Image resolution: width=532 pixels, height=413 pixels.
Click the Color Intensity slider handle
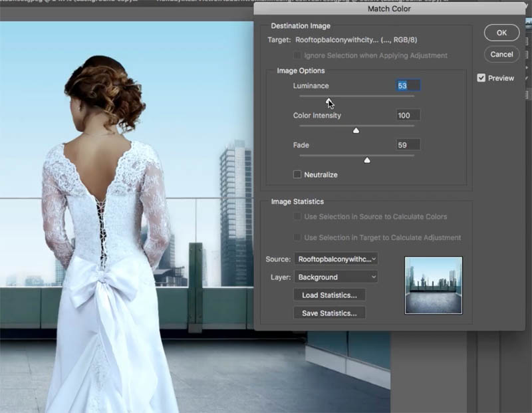(x=356, y=130)
